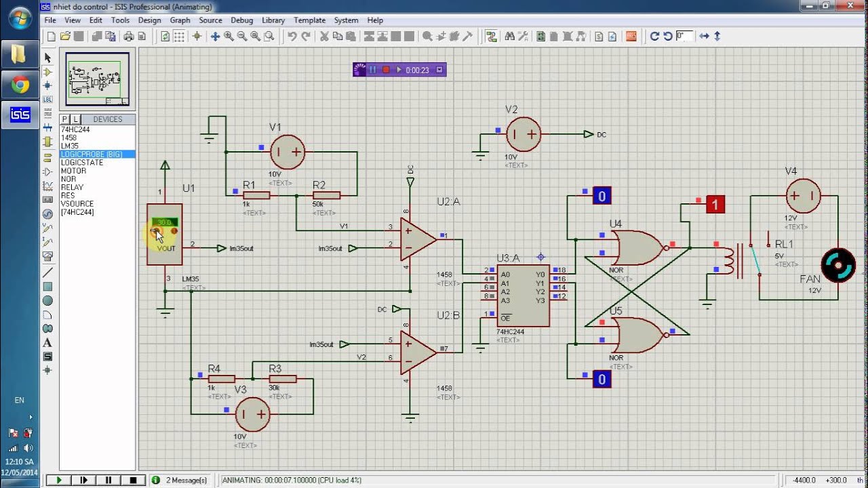Click the Open Design folder icon
Screen dimensions: 868x488
65,37
